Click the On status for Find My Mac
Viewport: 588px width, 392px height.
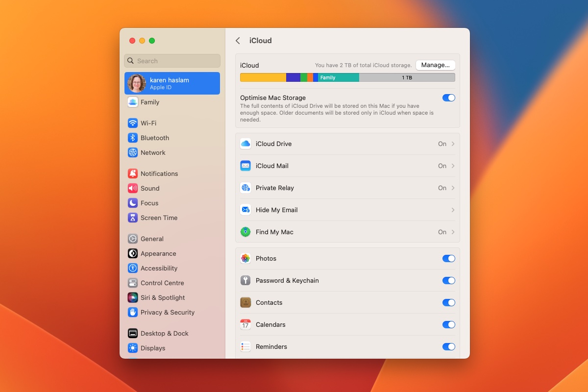tap(442, 232)
